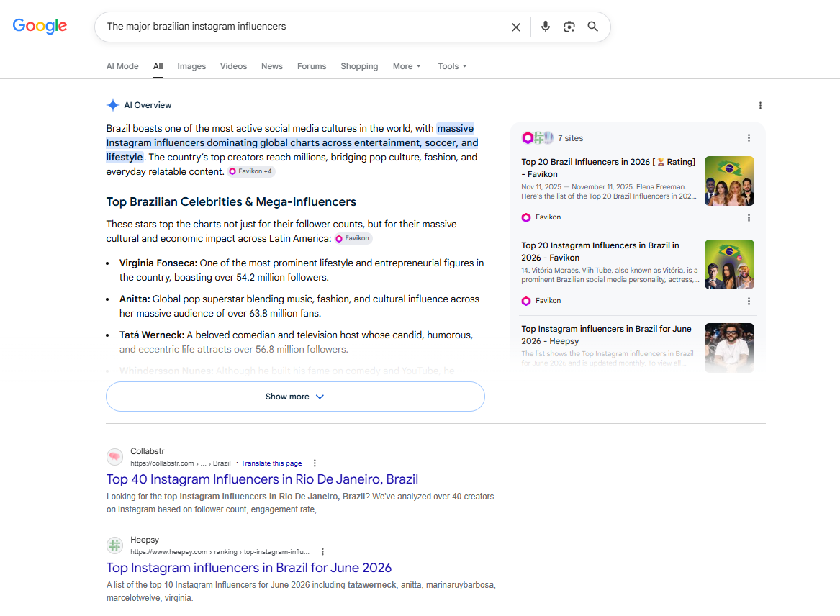Click Tatá Werneck bullet name
The height and width of the screenshot is (616, 840).
152,335
